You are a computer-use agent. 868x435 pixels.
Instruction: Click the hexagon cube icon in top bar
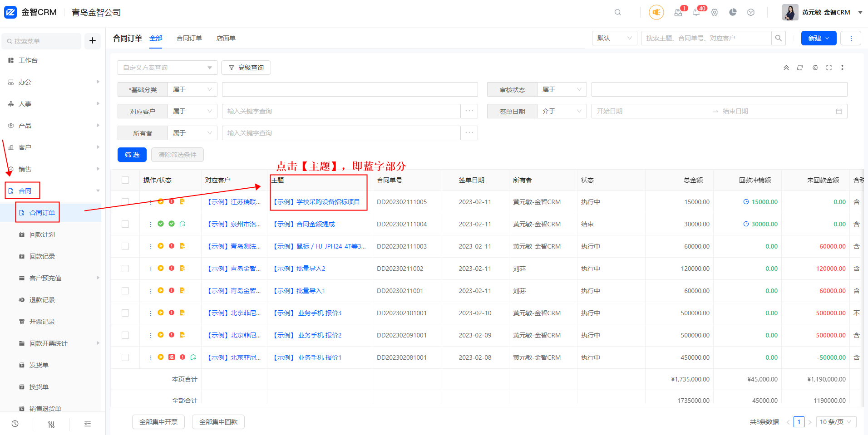(x=751, y=12)
